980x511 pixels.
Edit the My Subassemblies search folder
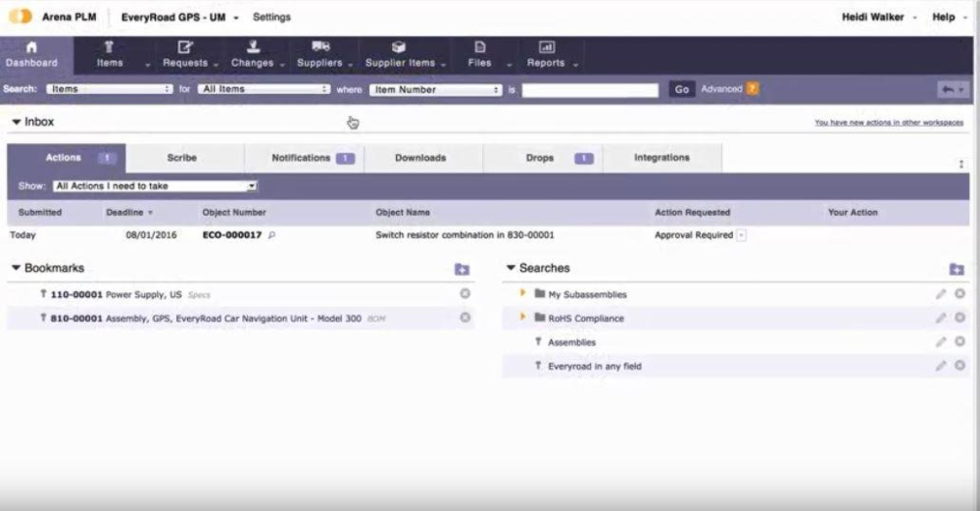[x=941, y=294]
